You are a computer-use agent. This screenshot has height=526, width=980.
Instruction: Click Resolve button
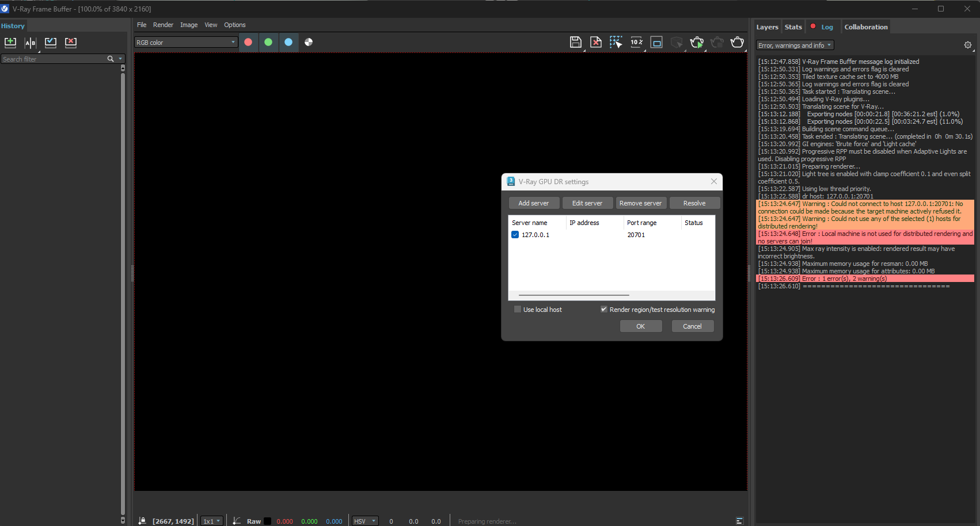694,203
